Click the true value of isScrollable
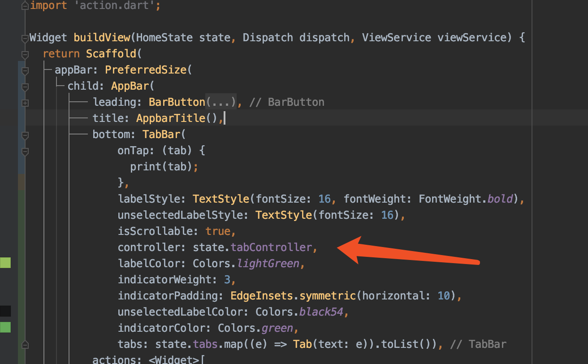Viewport: 588px width, 364px height. [x=217, y=231]
